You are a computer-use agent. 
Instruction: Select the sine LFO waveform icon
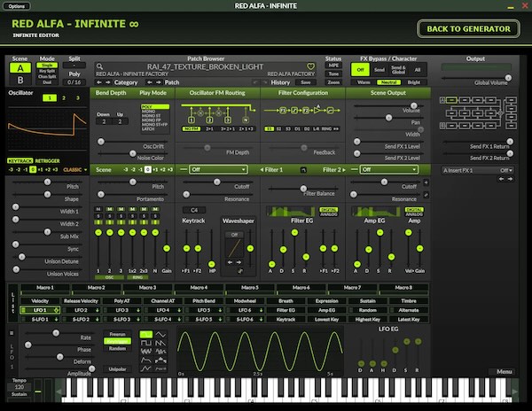click(x=146, y=335)
